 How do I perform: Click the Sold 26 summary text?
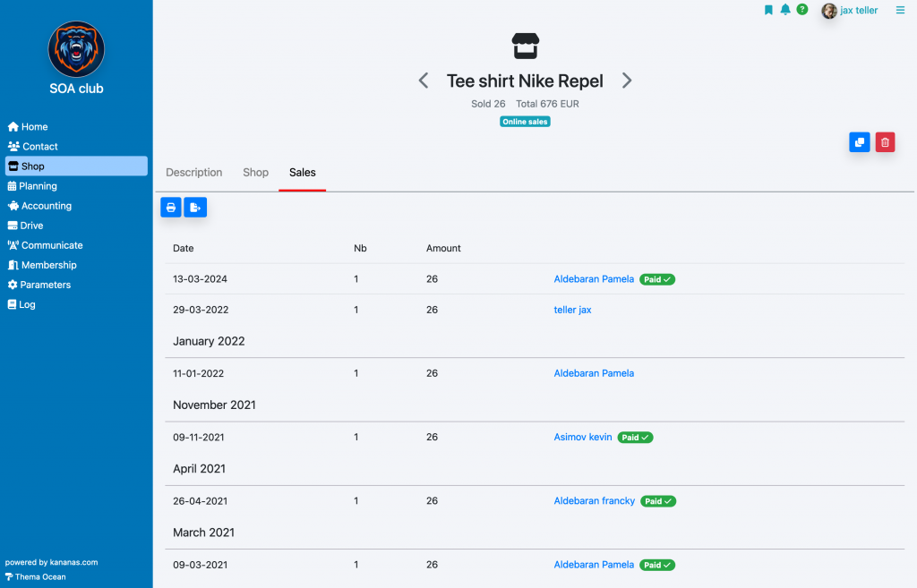488,104
